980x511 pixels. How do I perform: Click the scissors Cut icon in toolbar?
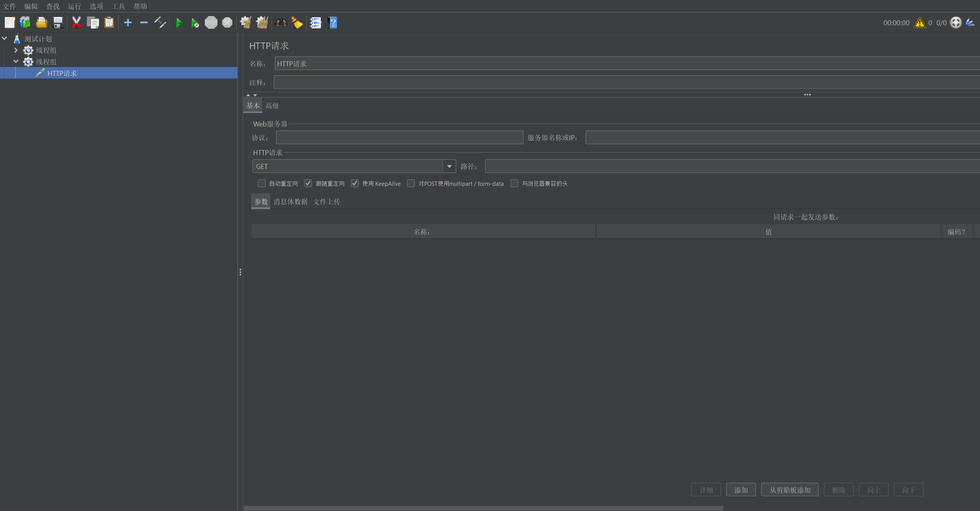click(x=77, y=23)
